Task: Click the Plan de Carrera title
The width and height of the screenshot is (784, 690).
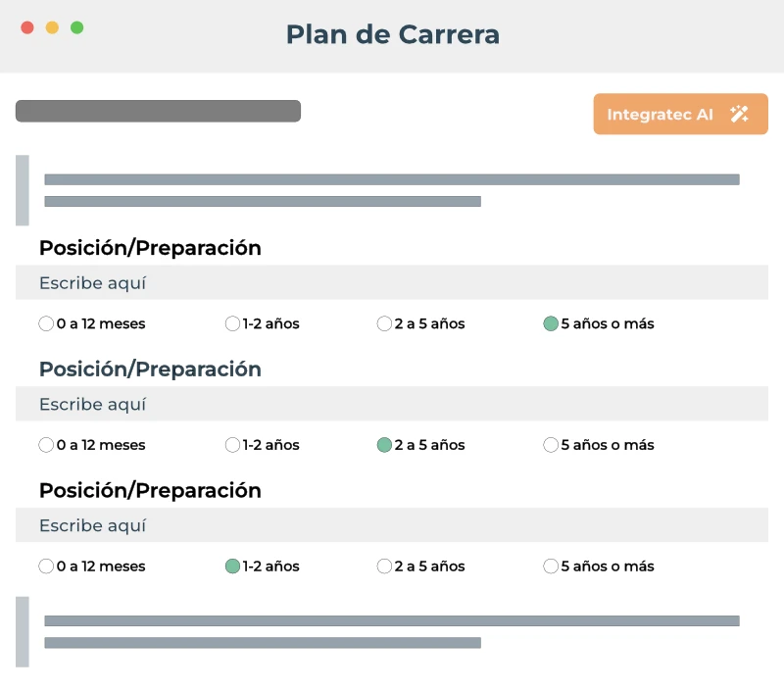Action: point(392,34)
